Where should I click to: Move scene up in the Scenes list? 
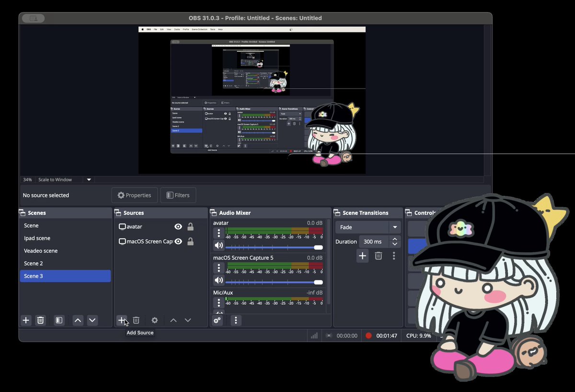78,320
